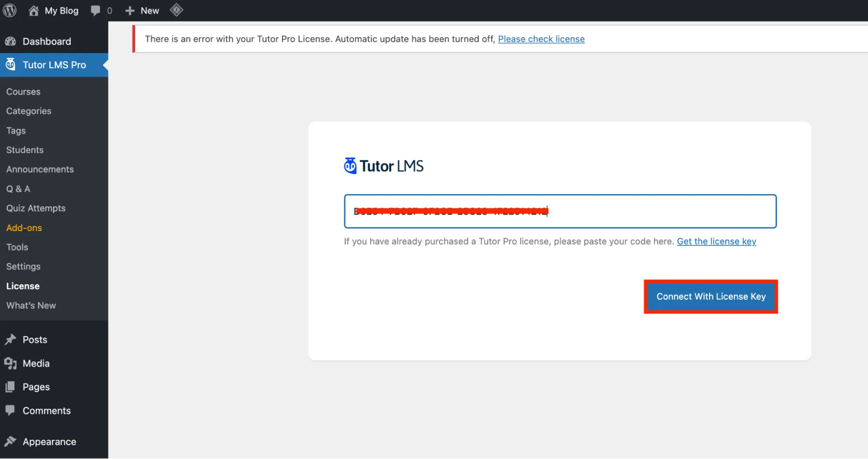Open the WordPress logo menu
The width and height of the screenshot is (868, 459).
(10, 10)
